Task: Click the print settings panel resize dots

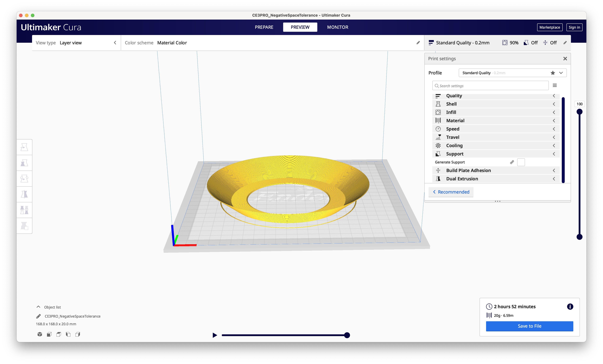Action: pyautogui.click(x=498, y=201)
